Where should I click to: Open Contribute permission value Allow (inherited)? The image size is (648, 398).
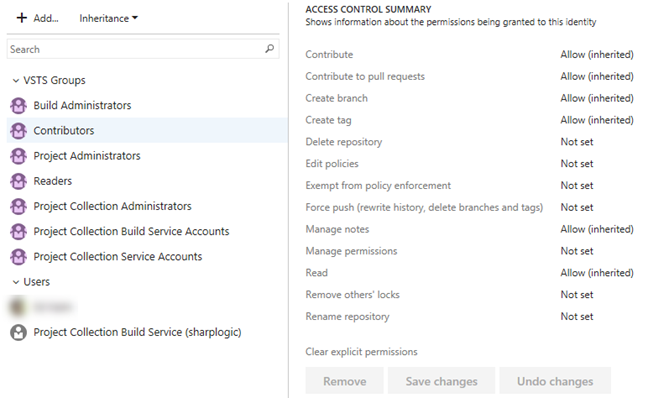pos(597,55)
